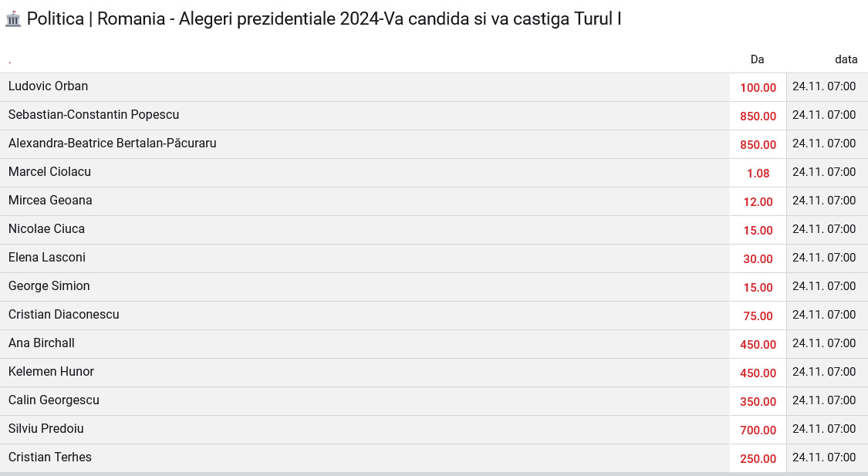Select Ludovic Orban odds 100.00

point(758,87)
